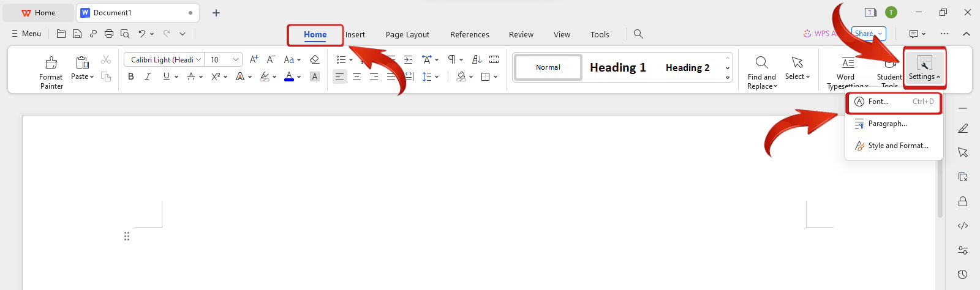This screenshot has height=290, width=980.
Task: Toggle character shading button
Action: (314, 76)
